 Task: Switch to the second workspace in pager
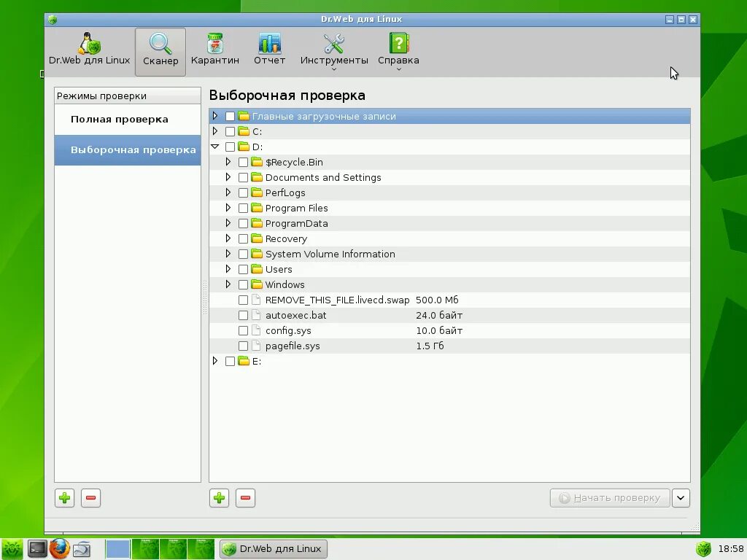coord(145,549)
